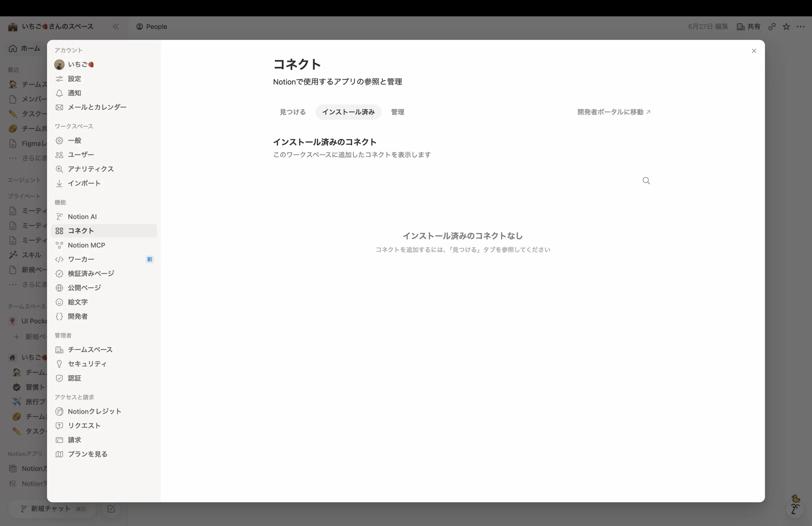
Task: Click the 6月27日 編集 timestamp
Action: pos(708,27)
